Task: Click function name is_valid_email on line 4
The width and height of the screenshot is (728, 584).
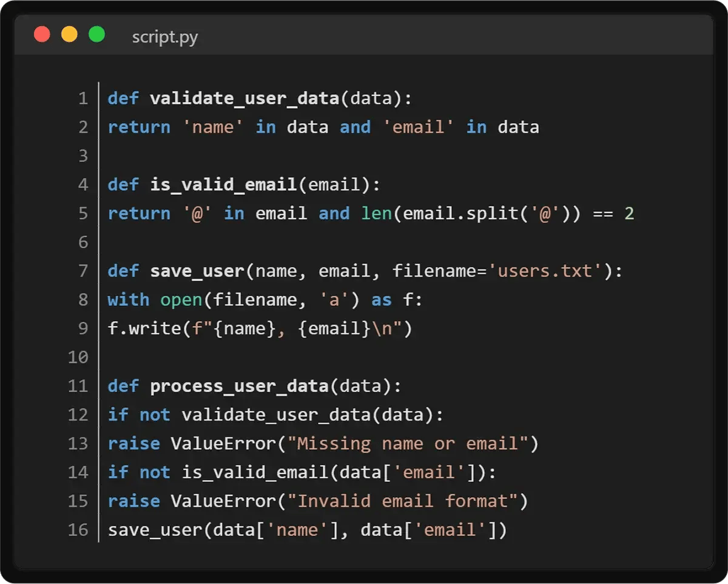Action: [x=223, y=185]
